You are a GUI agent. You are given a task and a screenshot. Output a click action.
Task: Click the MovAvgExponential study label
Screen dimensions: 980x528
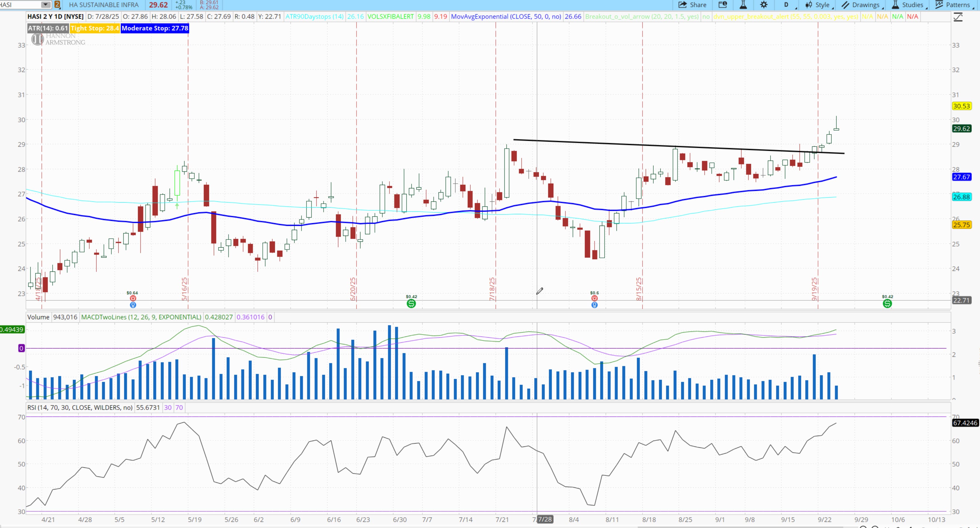tap(506, 16)
